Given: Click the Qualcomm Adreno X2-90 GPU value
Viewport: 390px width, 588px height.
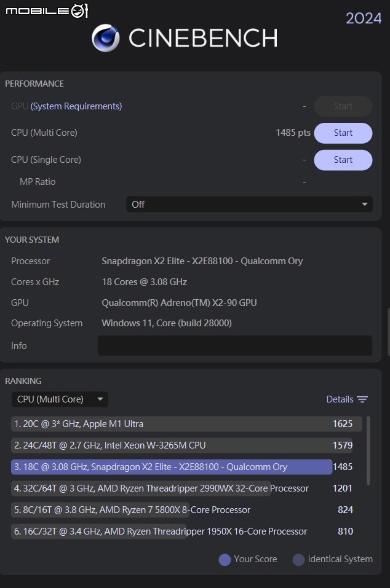Looking at the screenshot, I should click(179, 303).
